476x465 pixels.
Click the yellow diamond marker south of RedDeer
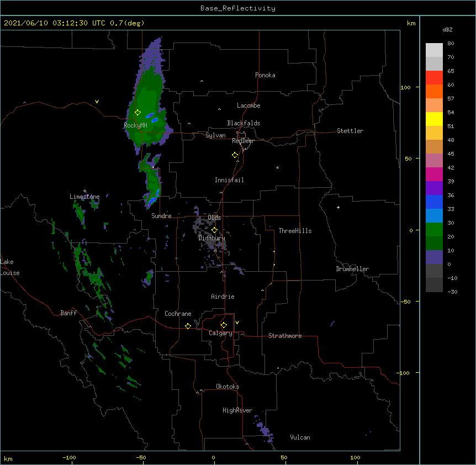tap(235, 155)
